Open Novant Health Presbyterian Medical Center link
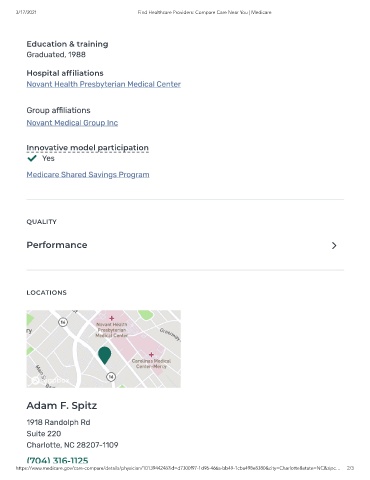This screenshot has height=480, width=370. [104, 84]
